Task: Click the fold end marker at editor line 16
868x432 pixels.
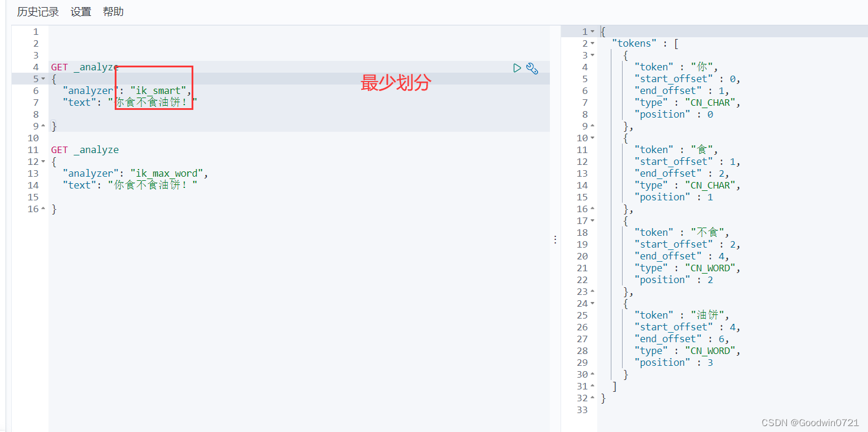Action: click(x=43, y=209)
